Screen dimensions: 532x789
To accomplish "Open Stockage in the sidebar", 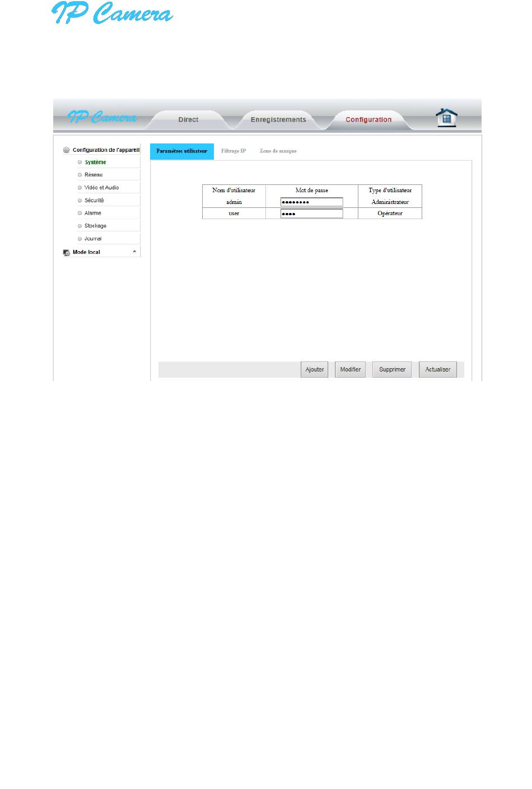I will [95, 226].
